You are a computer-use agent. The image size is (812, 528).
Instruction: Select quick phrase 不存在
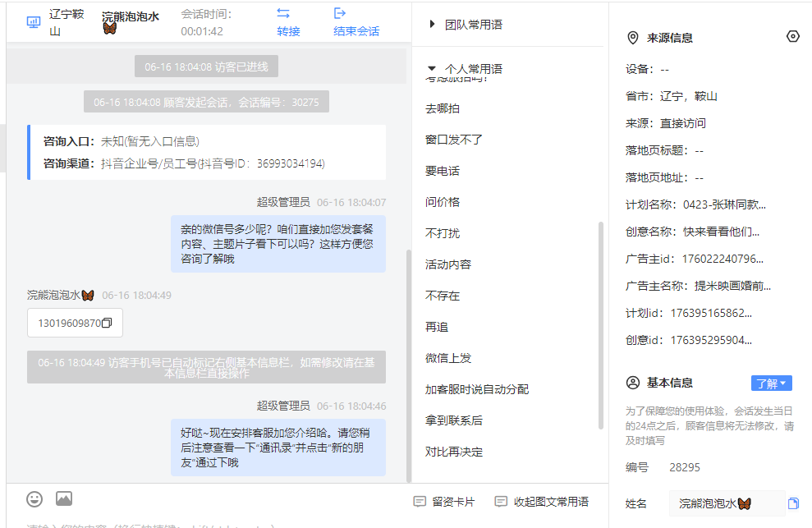[443, 296]
